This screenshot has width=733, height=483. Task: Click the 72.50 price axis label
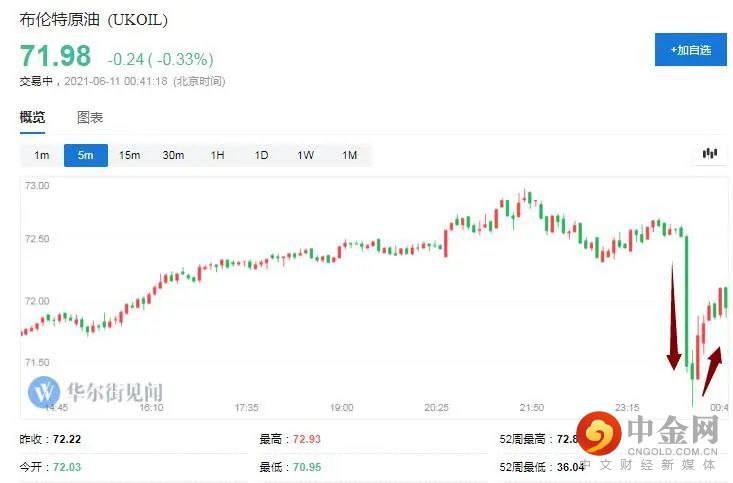point(37,239)
